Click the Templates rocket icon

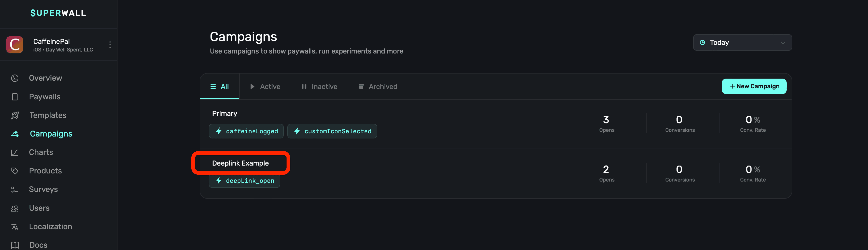[15, 115]
